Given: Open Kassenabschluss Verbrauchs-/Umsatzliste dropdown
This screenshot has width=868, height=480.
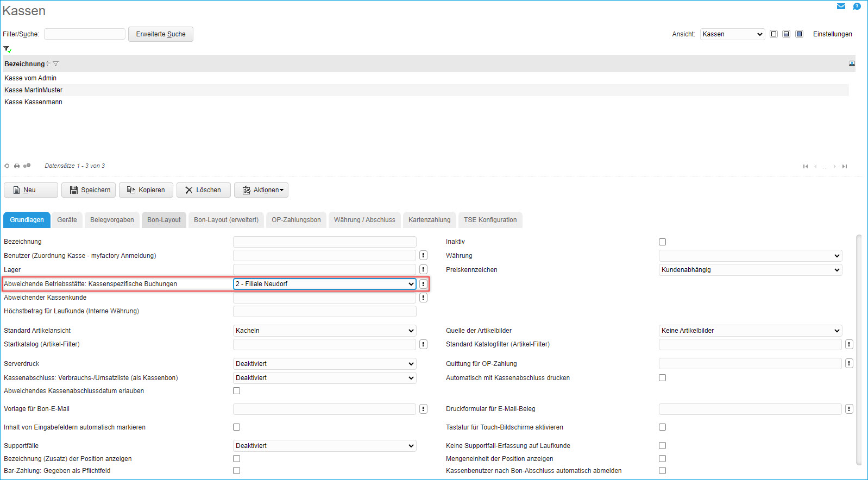Looking at the screenshot, I should (324, 378).
